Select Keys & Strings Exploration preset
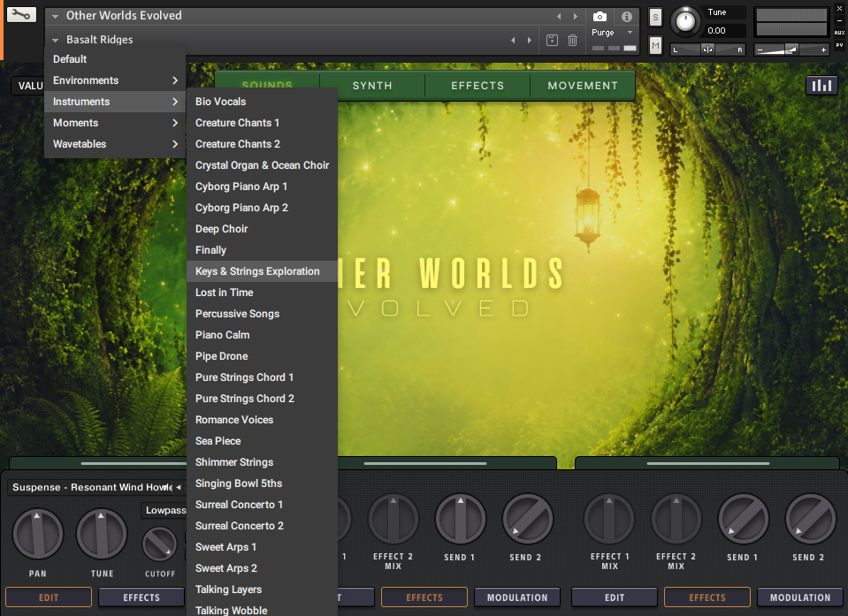 [x=262, y=271]
